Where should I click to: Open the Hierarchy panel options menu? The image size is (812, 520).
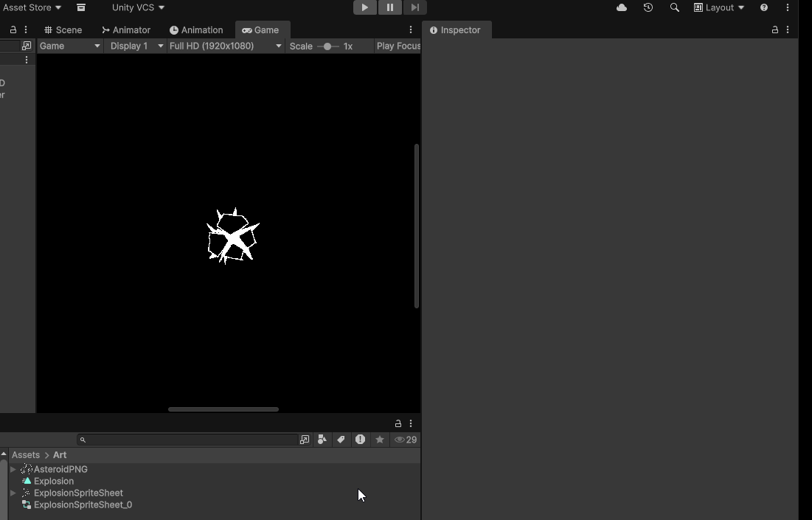(26, 30)
